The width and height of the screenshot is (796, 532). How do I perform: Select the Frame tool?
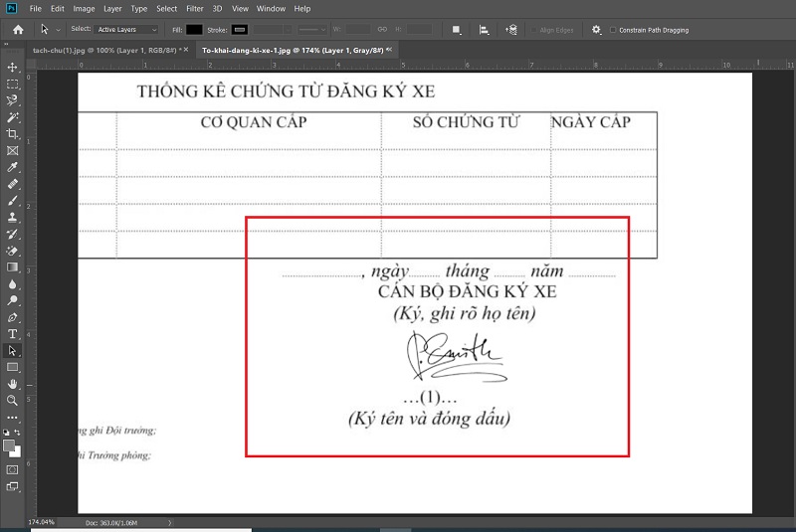[x=12, y=150]
